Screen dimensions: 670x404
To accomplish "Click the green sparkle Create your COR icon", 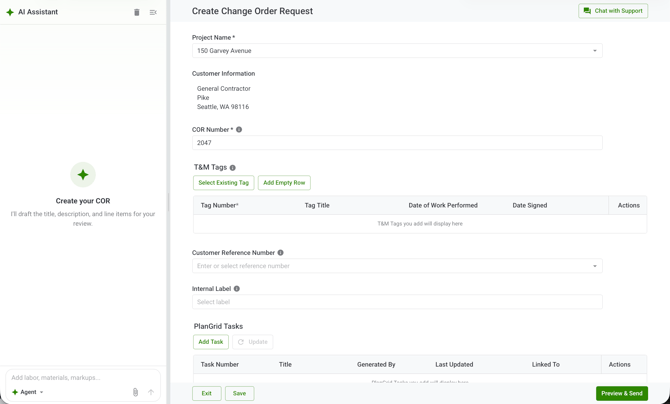I will (x=83, y=174).
